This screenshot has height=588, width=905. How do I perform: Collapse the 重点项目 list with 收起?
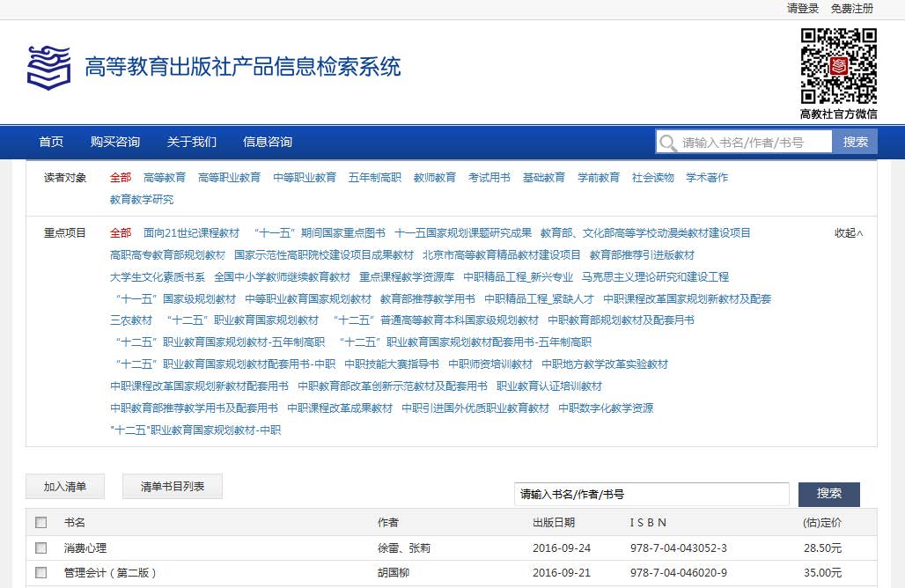(849, 233)
